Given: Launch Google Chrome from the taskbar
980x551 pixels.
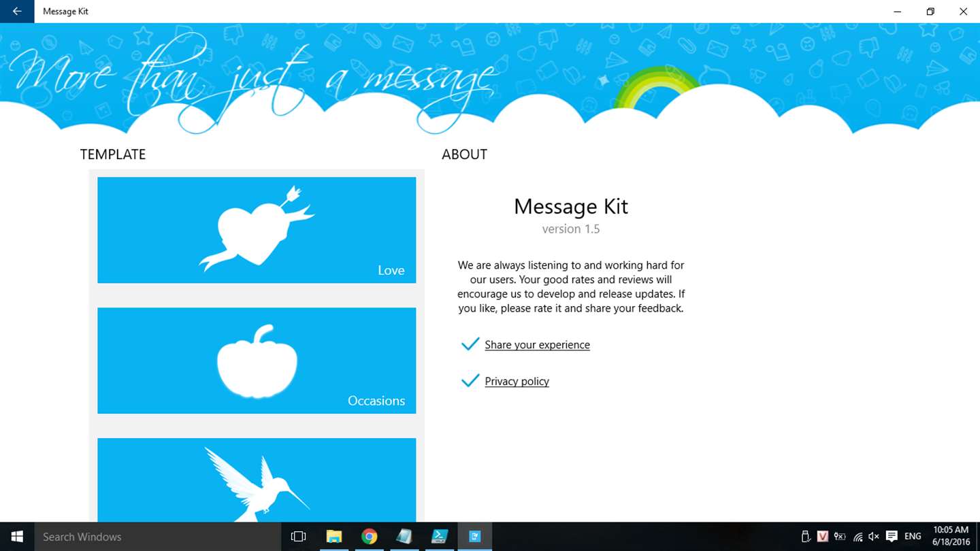Looking at the screenshot, I should point(369,537).
